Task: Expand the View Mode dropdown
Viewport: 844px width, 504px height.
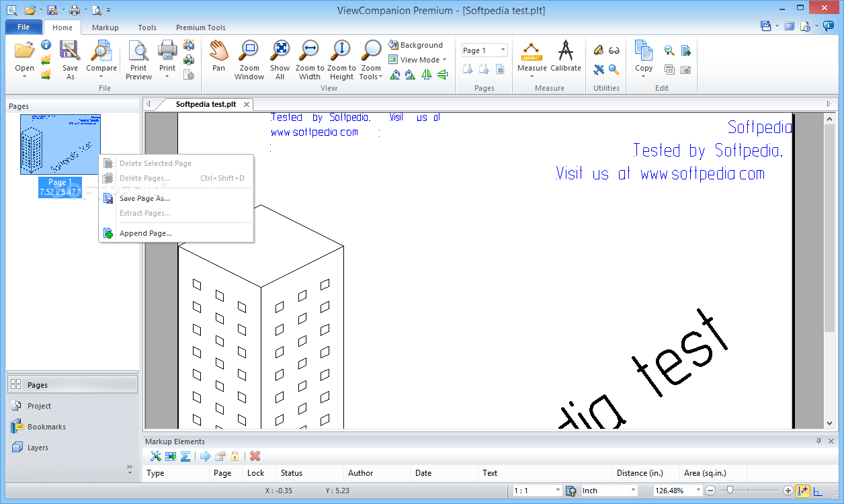Action: 417,60
